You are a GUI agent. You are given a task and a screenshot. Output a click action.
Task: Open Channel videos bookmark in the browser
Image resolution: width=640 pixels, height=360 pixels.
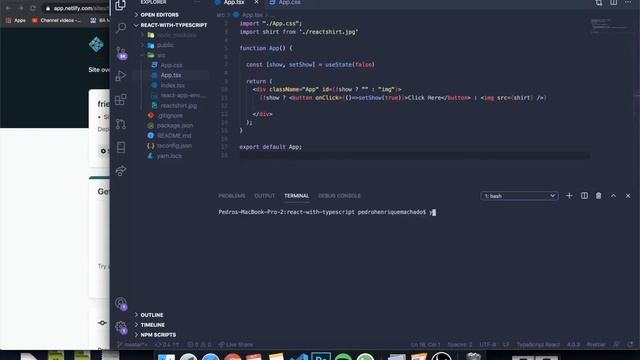(56, 20)
